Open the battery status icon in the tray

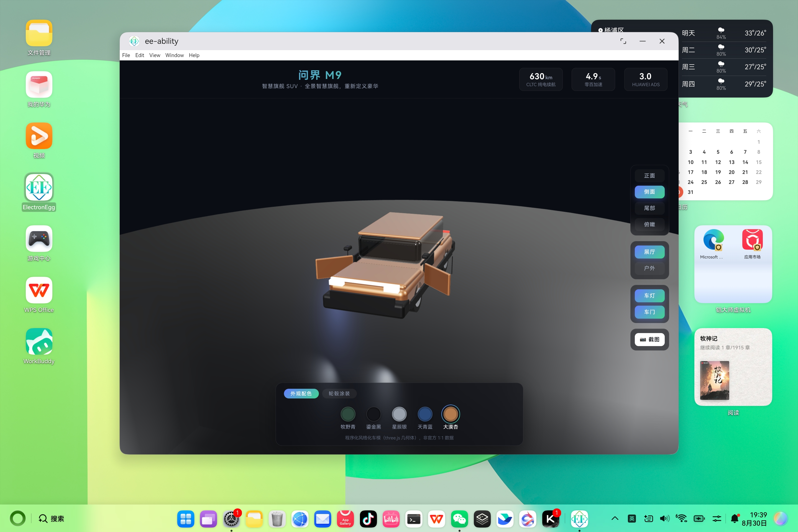point(699,518)
